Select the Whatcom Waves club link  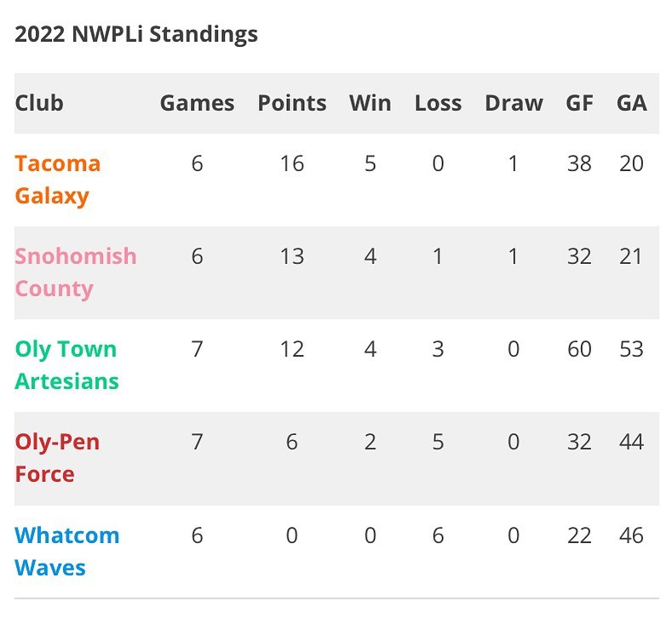[x=66, y=551]
